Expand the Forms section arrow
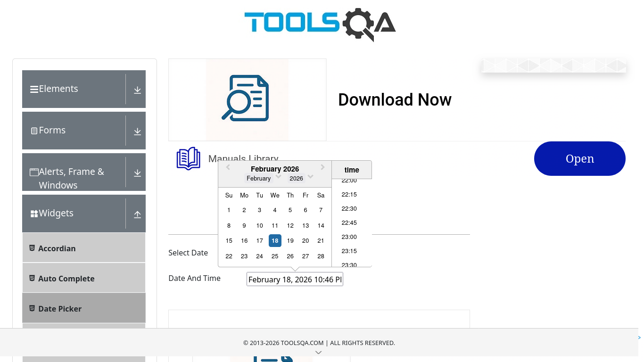Image resolution: width=644 pixels, height=362 pixels. tap(137, 131)
